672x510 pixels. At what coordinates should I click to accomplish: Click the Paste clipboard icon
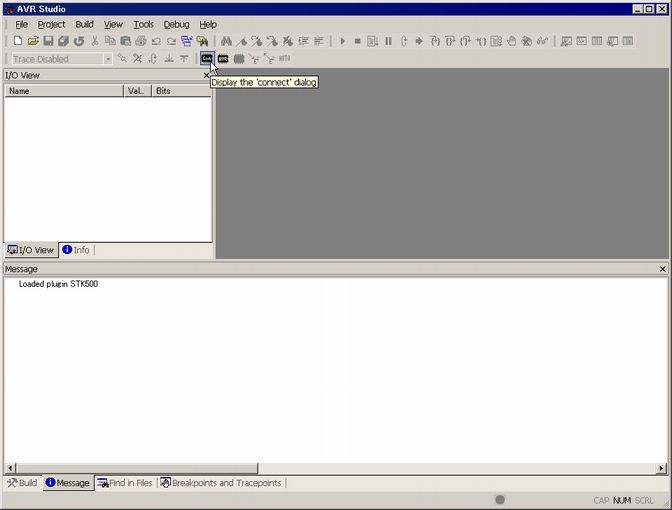[x=125, y=41]
